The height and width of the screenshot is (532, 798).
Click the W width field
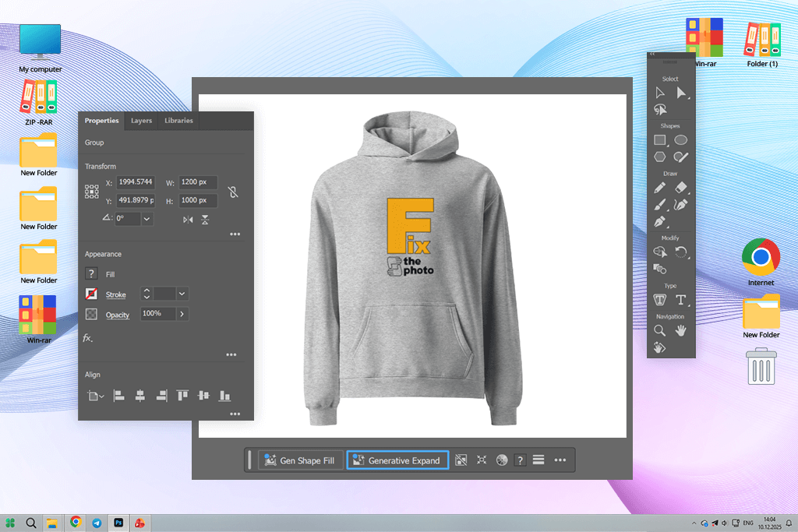pyautogui.click(x=198, y=182)
